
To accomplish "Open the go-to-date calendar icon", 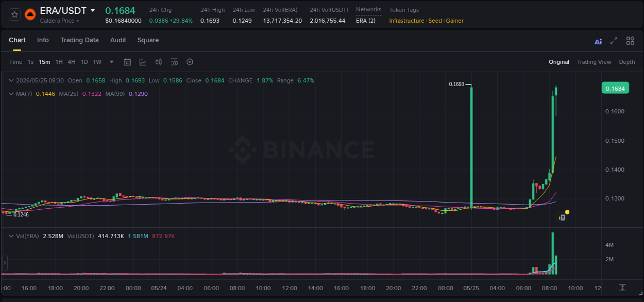I will (127, 62).
